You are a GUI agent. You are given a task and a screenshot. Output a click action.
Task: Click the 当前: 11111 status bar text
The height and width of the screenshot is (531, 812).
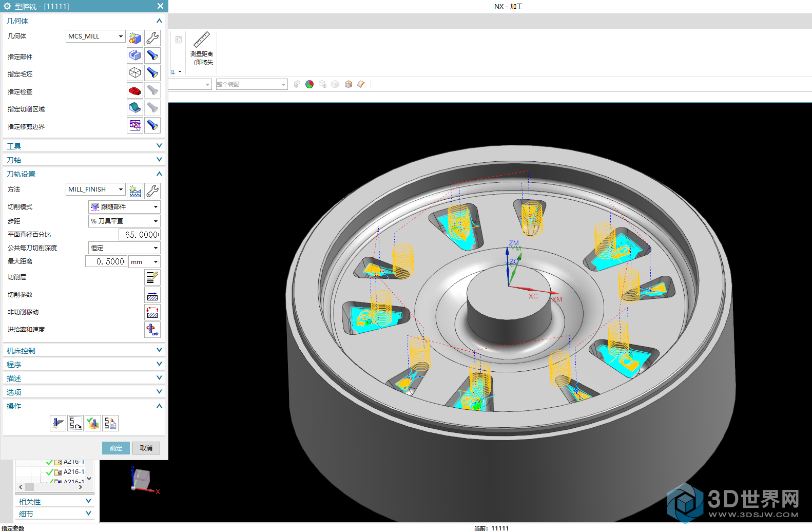click(x=492, y=528)
